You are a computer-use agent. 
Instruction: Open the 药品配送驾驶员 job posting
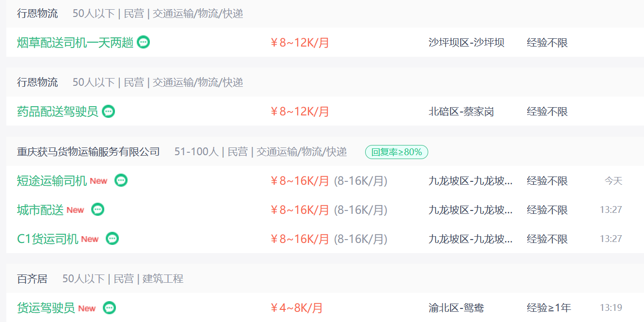[58, 112]
